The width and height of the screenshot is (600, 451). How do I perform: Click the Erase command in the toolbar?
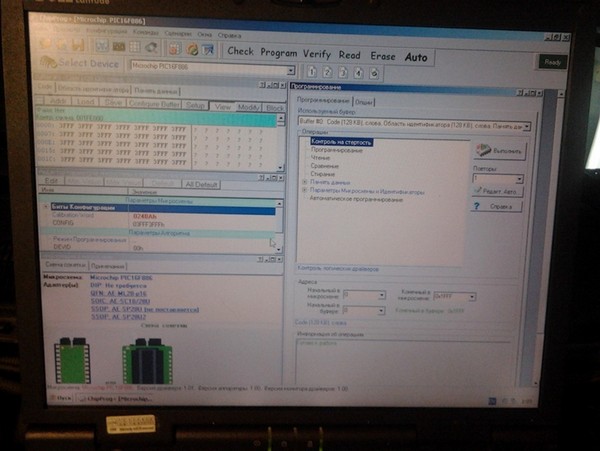[x=383, y=56]
